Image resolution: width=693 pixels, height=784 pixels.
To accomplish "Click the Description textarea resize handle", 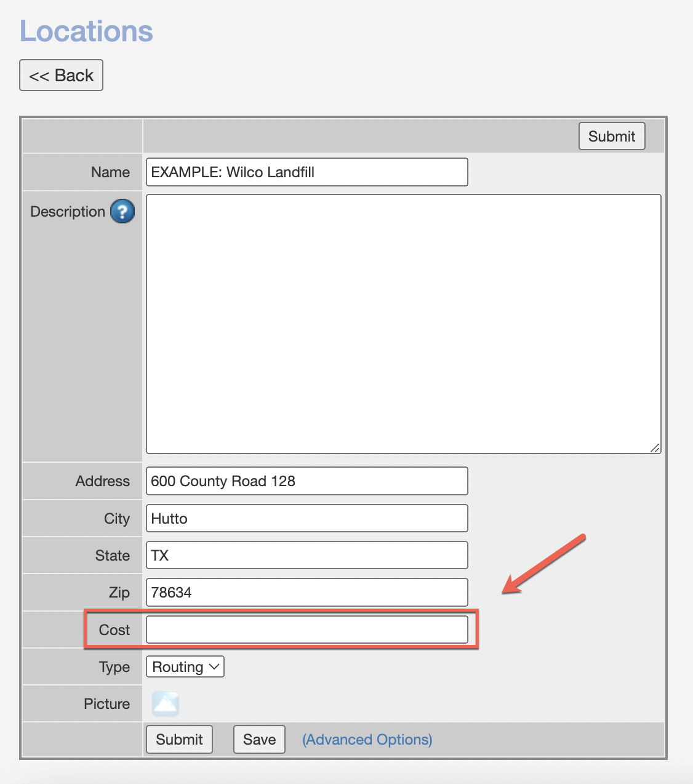I will pos(655,448).
